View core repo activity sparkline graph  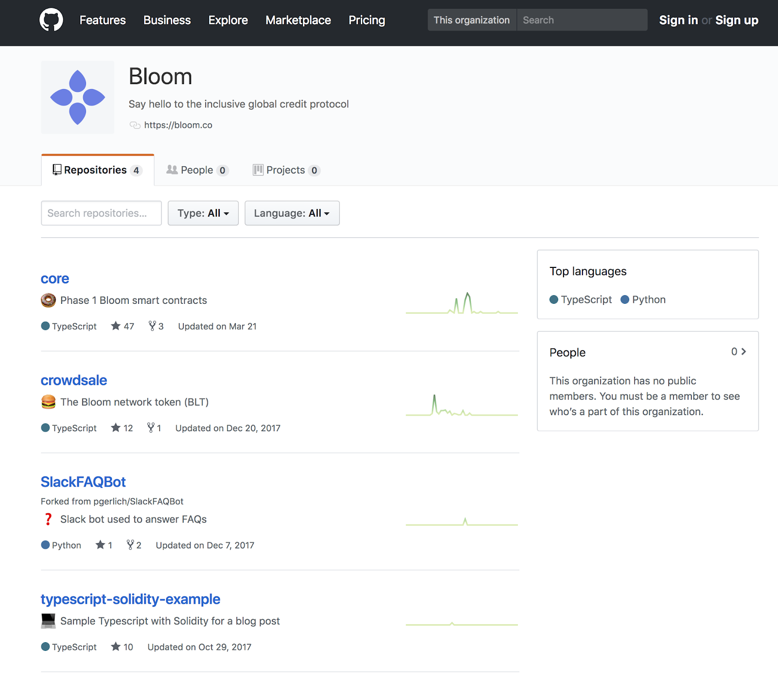462,303
